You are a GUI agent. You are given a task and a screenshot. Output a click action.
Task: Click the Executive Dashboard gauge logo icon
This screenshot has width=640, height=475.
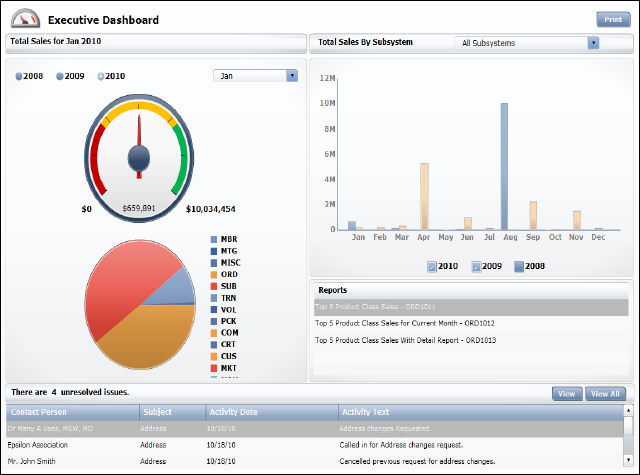click(x=25, y=18)
